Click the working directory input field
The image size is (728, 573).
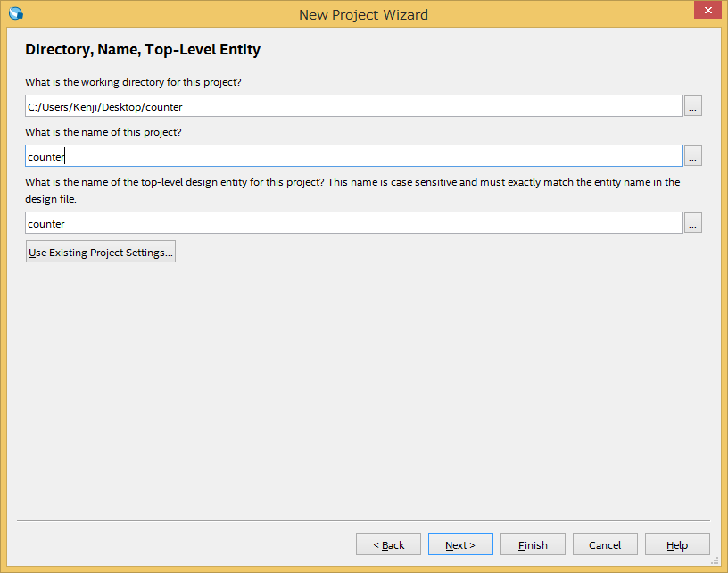click(x=354, y=106)
